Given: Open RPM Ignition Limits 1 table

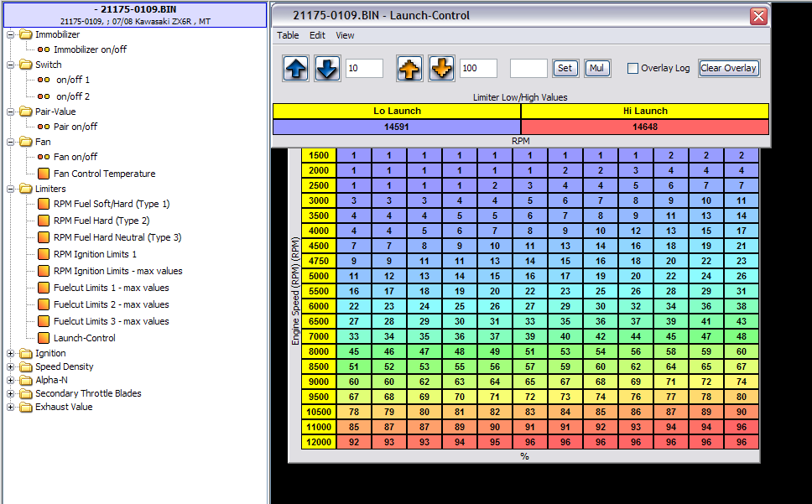Looking at the screenshot, I should (x=95, y=254).
